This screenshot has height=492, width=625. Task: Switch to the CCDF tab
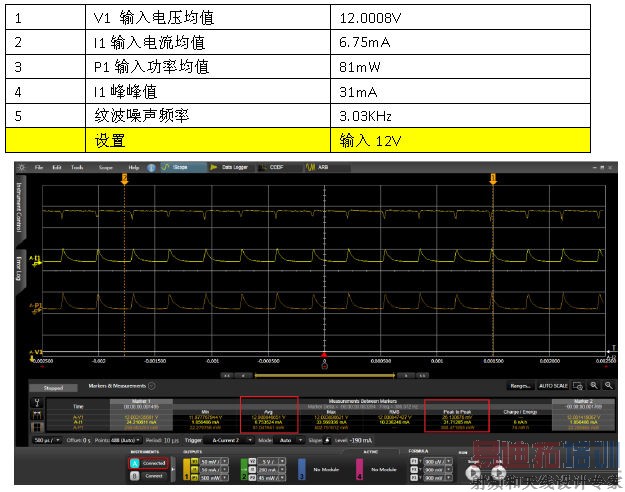272,167
